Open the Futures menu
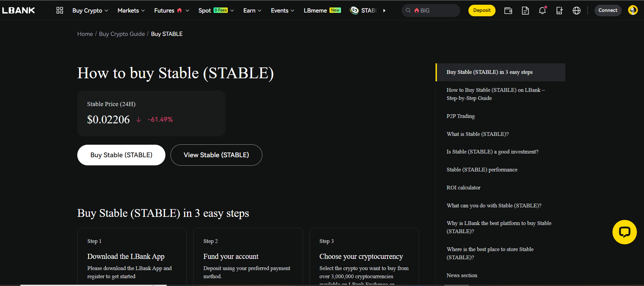This screenshot has width=644, height=286. coord(172,11)
